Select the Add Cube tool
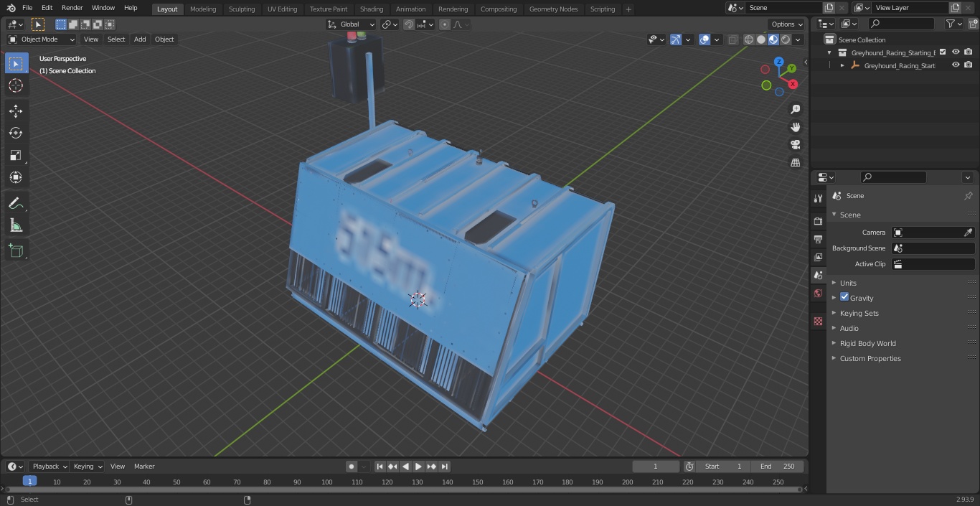980x506 pixels. [x=16, y=251]
